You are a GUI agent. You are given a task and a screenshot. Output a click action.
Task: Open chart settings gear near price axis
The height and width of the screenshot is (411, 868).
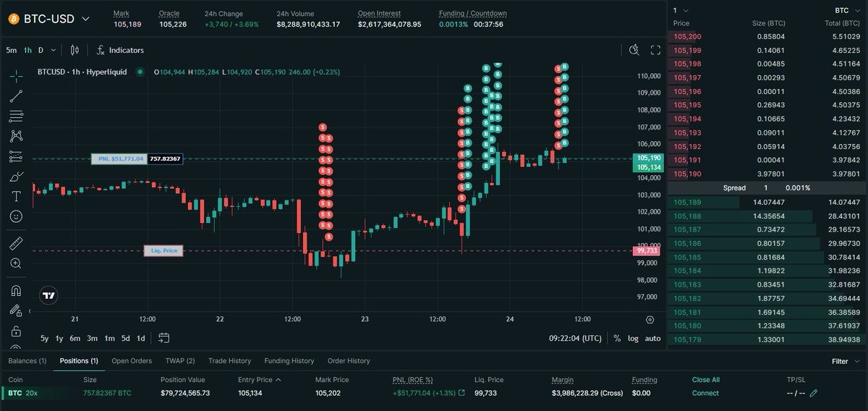(650, 319)
